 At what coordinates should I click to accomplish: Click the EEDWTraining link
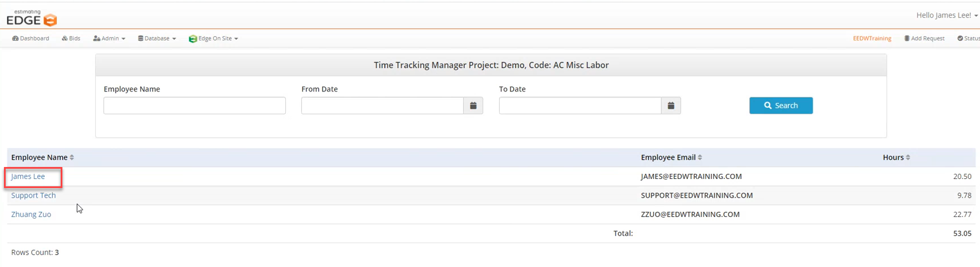tap(872, 39)
